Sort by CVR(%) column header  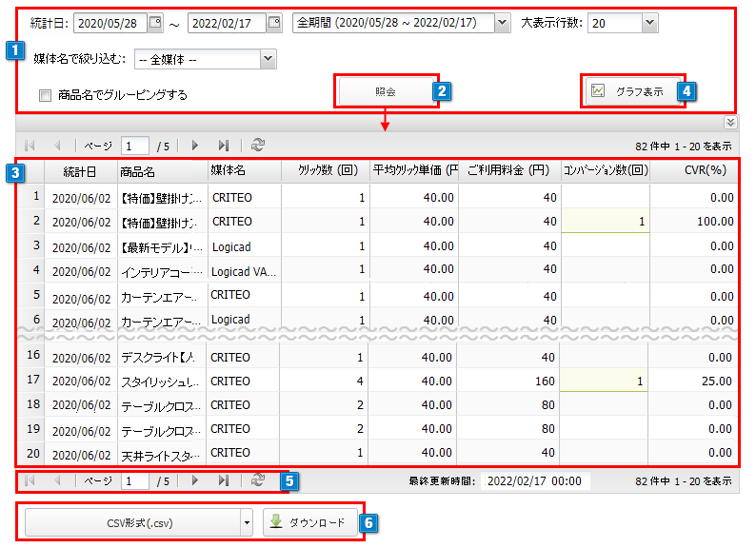pos(705,171)
